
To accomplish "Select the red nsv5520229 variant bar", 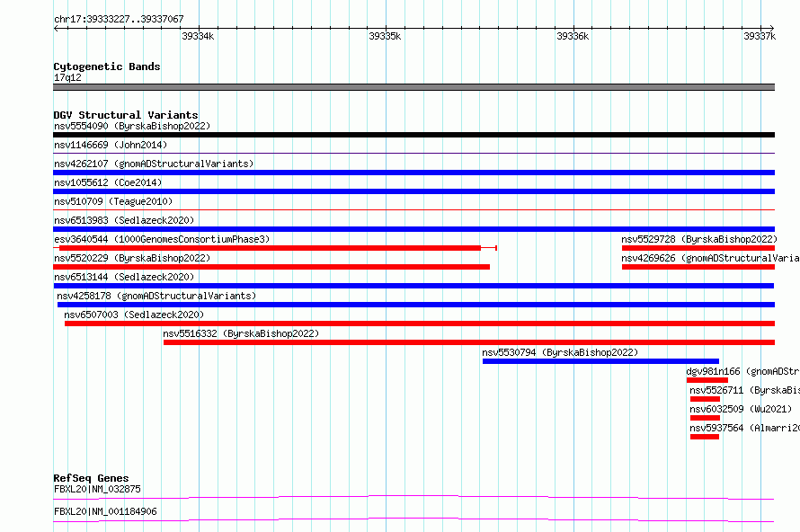I will coord(271,267).
